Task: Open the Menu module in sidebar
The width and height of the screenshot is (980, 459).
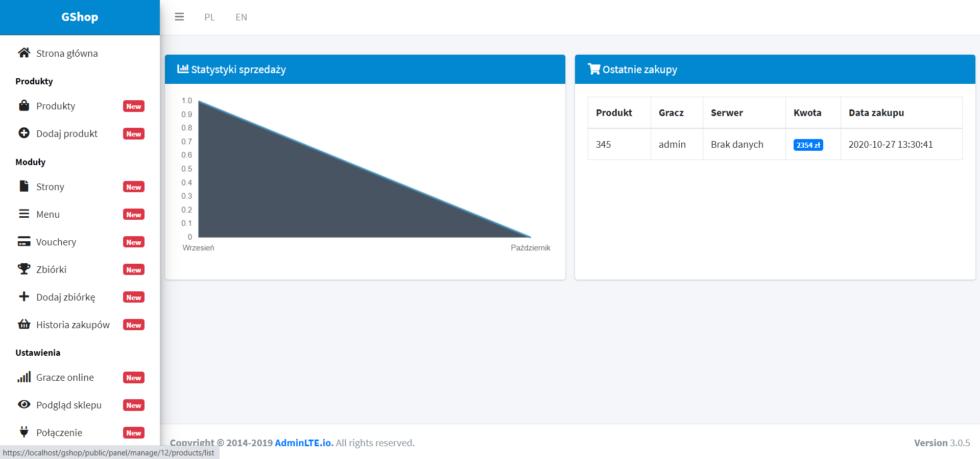Action: [x=48, y=215]
